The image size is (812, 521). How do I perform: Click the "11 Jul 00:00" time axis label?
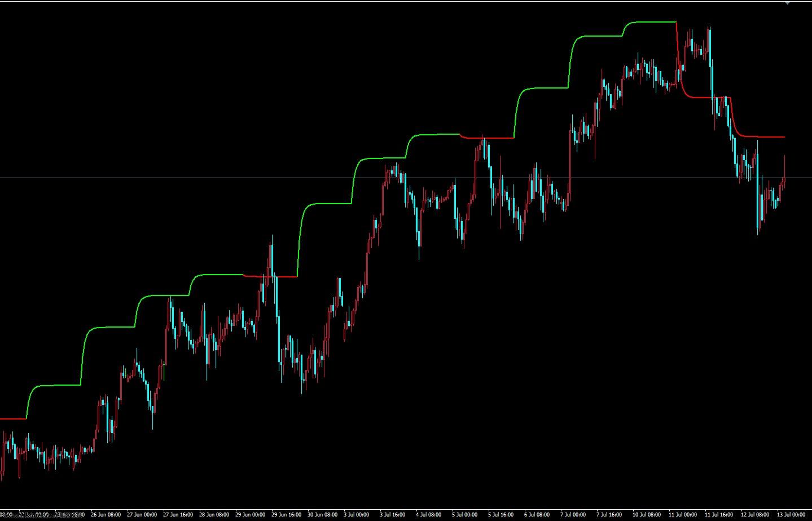tap(683, 514)
